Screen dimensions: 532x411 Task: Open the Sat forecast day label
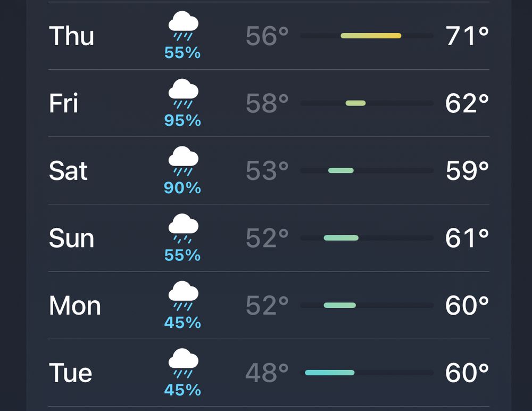coord(68,170)
